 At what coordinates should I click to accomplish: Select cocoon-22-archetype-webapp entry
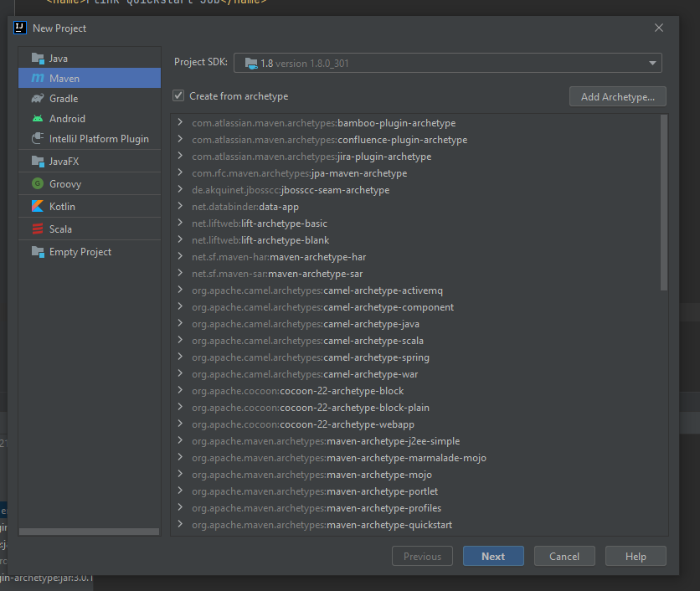click(303, 424)
